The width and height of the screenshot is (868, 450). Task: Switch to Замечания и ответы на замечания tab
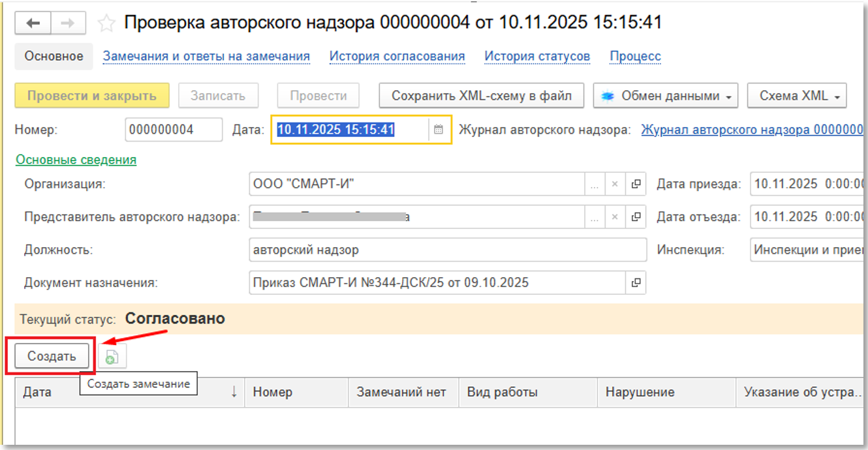(x=206, y=56)
